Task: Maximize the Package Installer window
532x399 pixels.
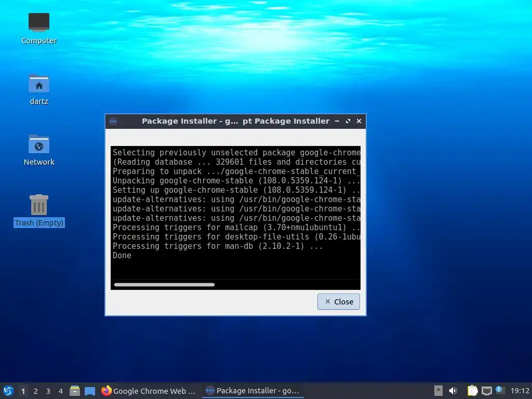Action: tap(348, 121)
